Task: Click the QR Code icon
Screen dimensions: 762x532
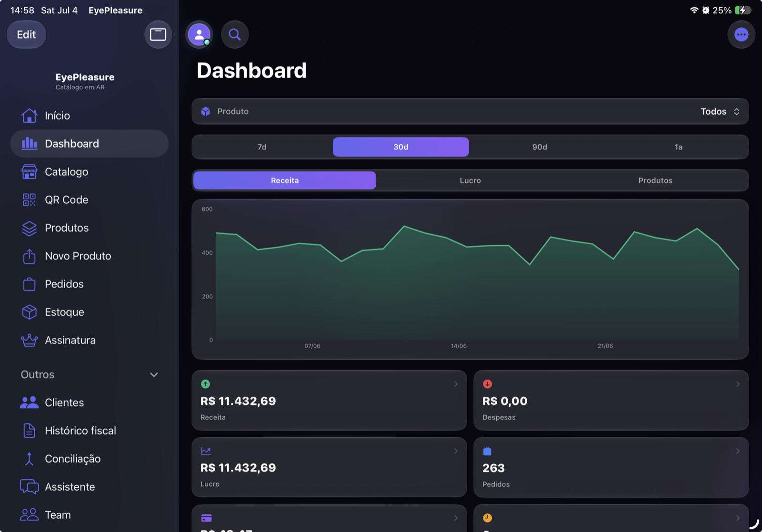Action: 29,200
